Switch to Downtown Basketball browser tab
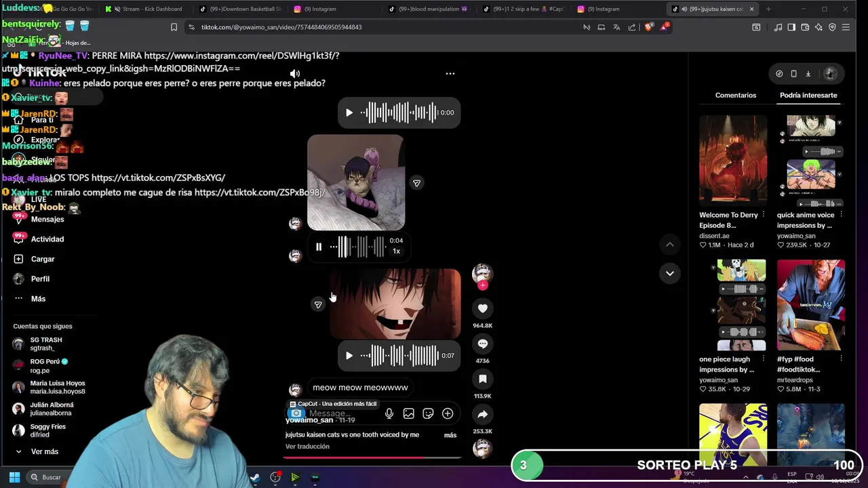 pos(241,9)
